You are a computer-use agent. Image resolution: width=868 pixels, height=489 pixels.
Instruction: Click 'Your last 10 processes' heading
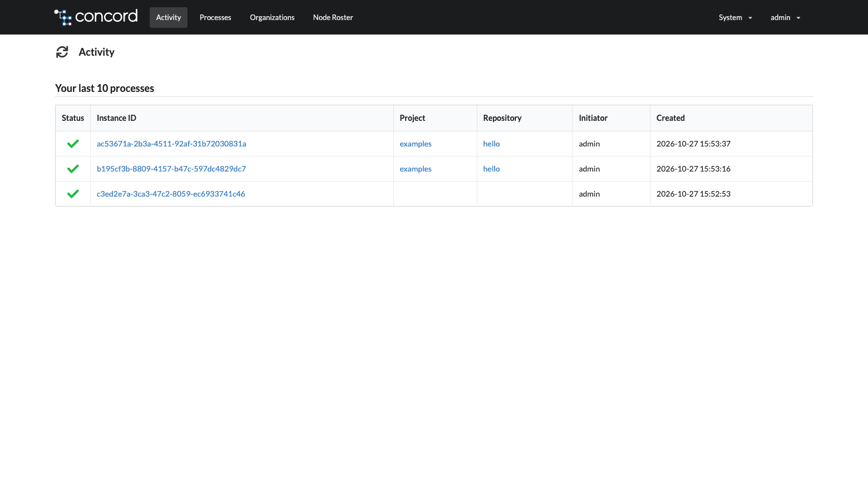coord(105,88)
